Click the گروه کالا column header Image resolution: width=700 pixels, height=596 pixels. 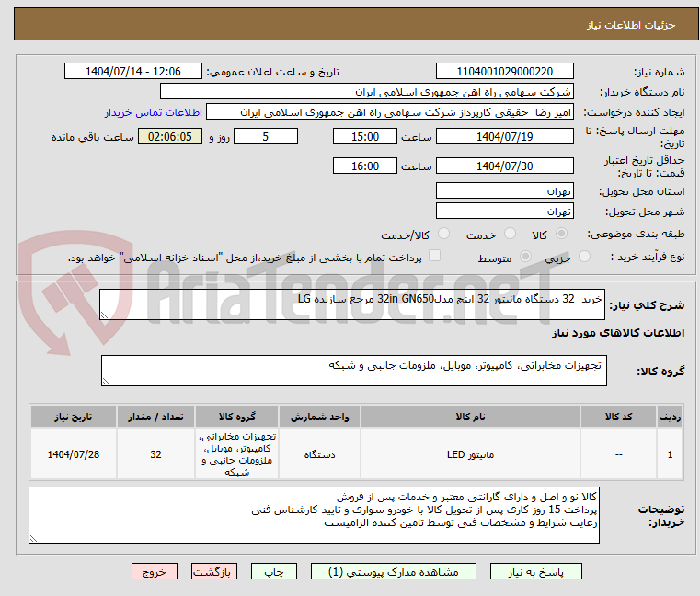click(236, 417)
